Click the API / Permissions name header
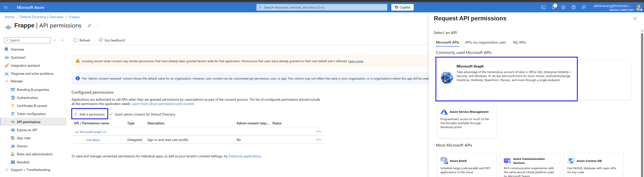 91,123
